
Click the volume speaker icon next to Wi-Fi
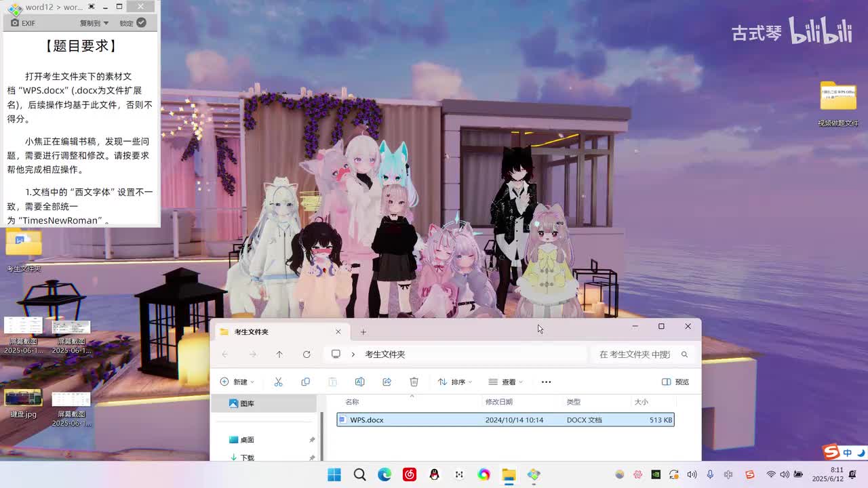click(785, 474)
